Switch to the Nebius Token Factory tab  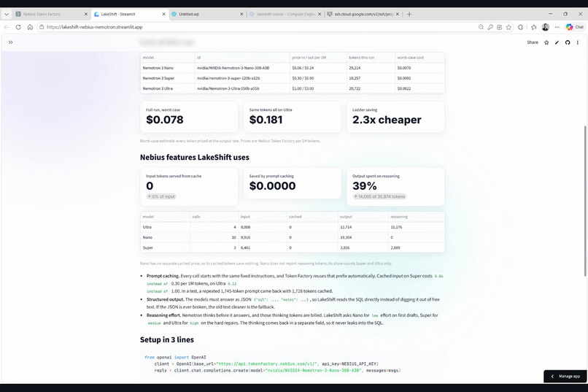[50, 15]
